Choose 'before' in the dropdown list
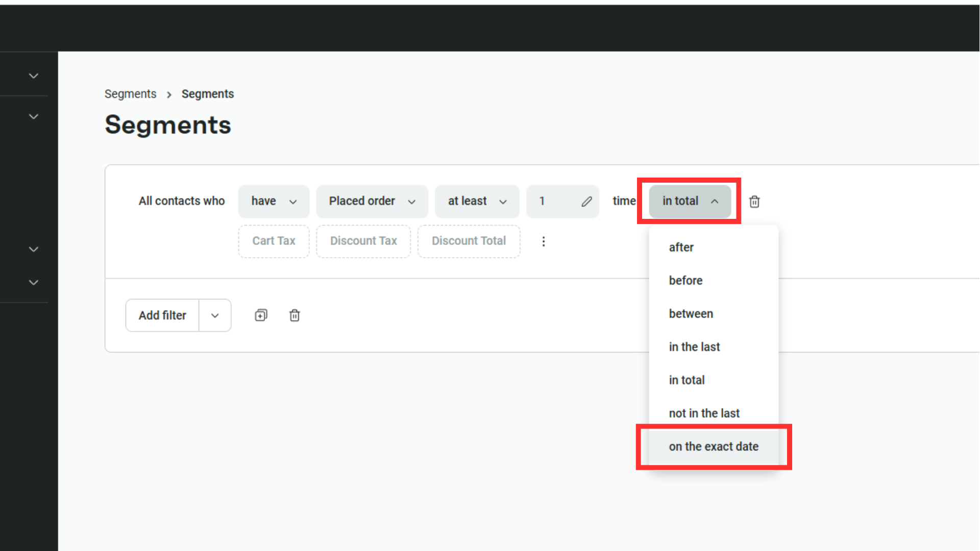This screenshot has height=551, width=980. 685,281
